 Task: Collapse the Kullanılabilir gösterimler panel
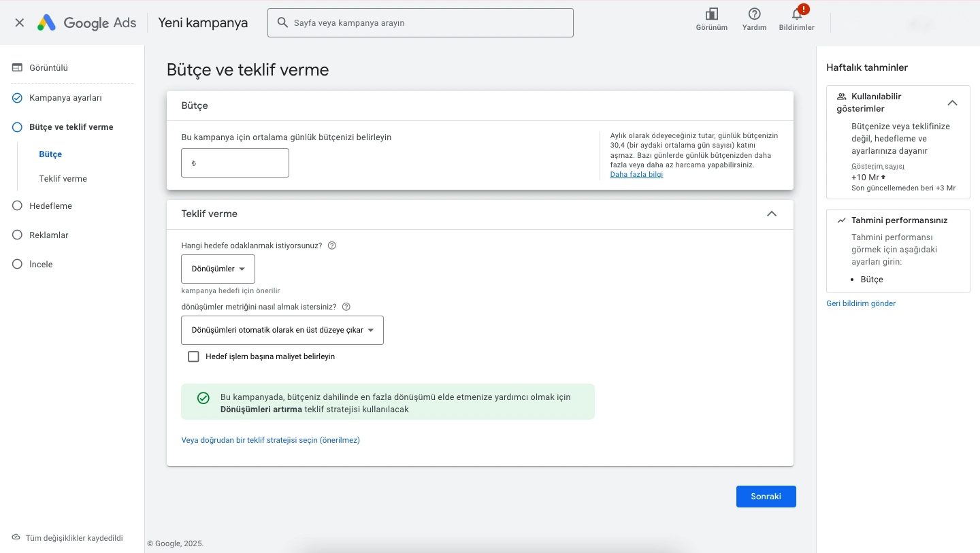tap(953, 103)
